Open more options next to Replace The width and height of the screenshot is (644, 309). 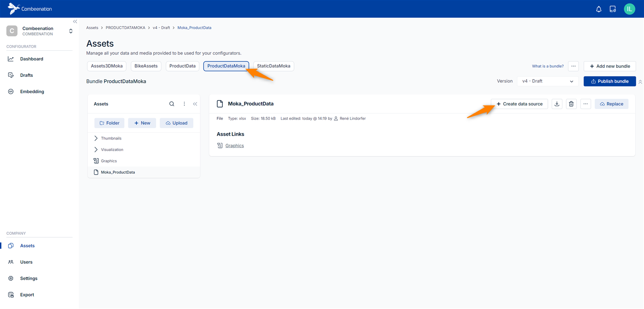(586, 104)
